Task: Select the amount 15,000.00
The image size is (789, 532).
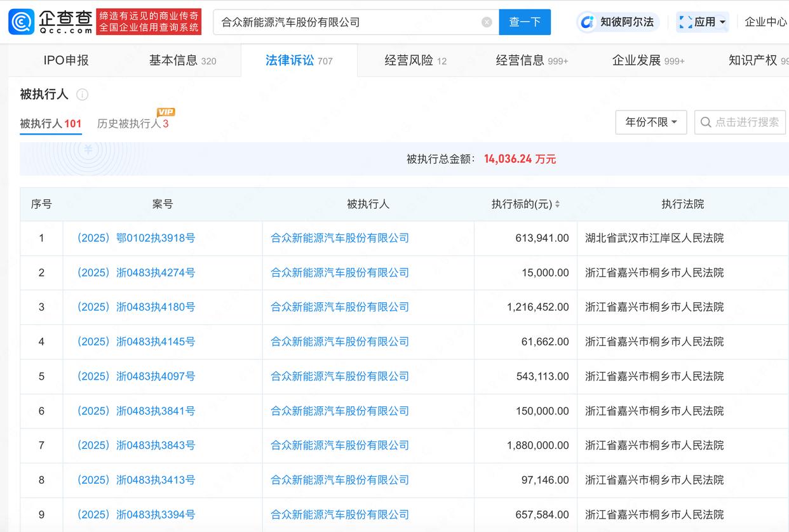Action: point(546,272)
